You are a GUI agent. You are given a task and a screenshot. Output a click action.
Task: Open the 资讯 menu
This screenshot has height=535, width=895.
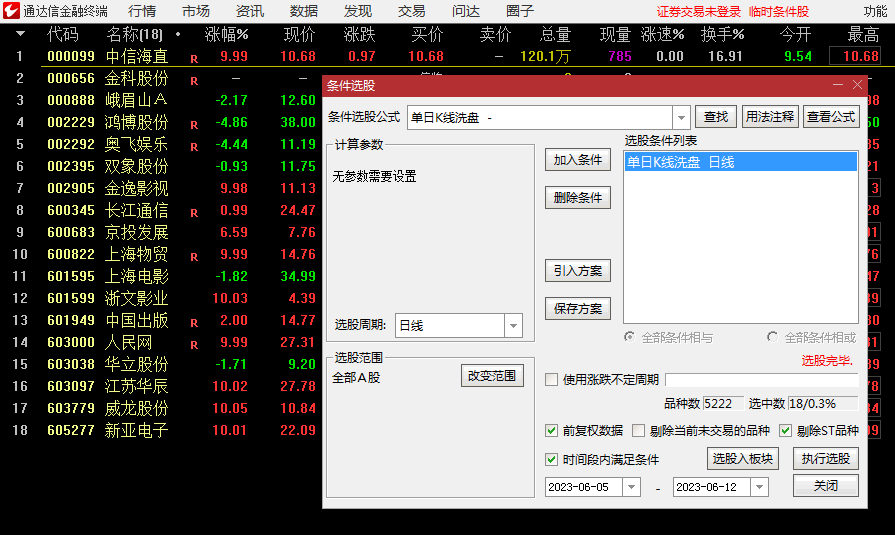250,11
